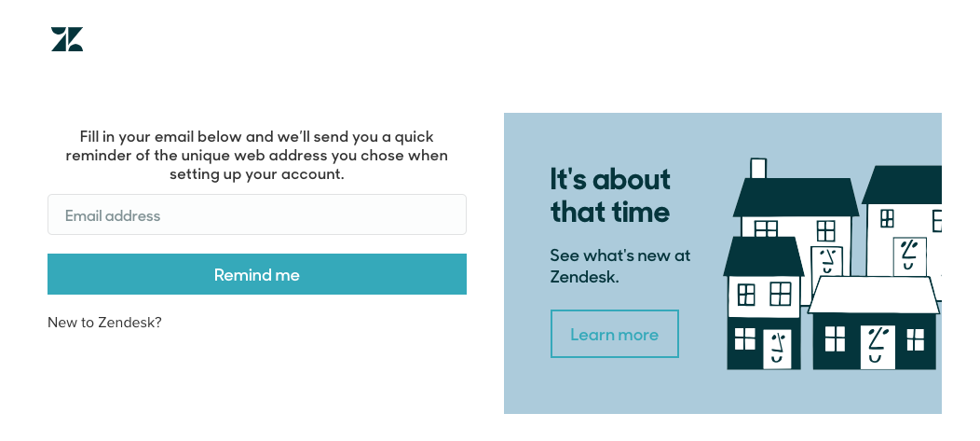980x441 pixels.
Task: Click the small dark roof of the front-left house
Action: click(x=764, y=255)
